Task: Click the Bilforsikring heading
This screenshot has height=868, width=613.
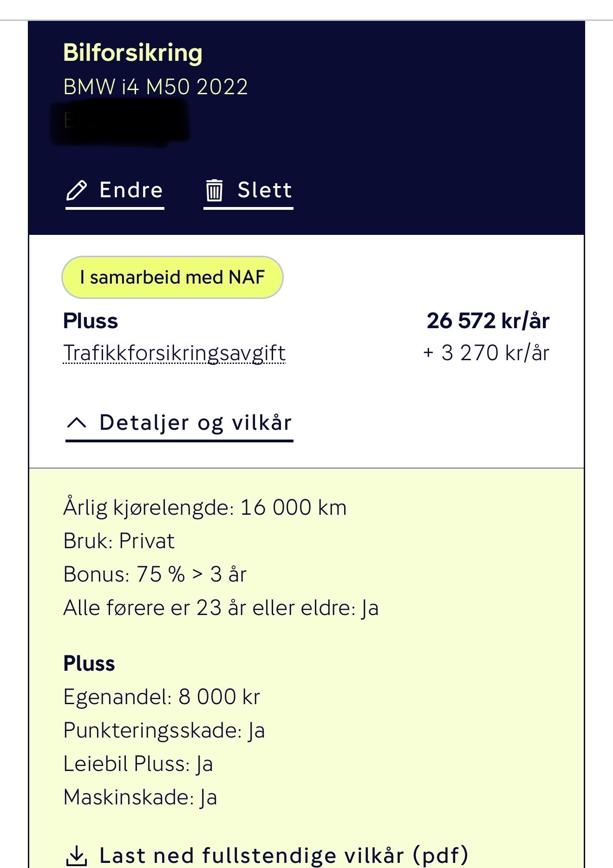Action: (133, 53)
